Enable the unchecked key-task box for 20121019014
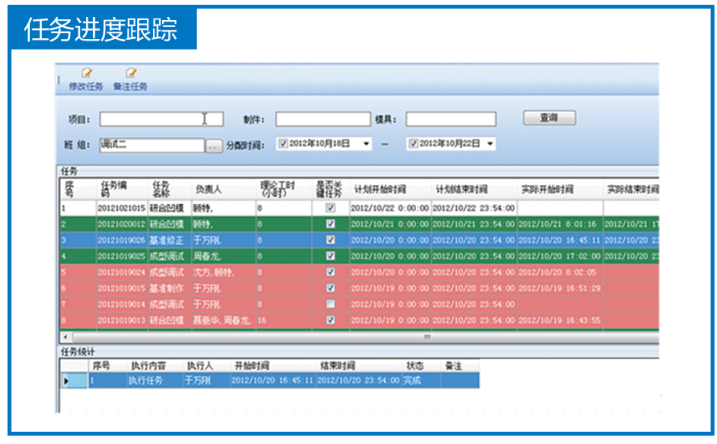Image resolution: width=717 pixels, height=444 pixels. [x=330, y=304]
